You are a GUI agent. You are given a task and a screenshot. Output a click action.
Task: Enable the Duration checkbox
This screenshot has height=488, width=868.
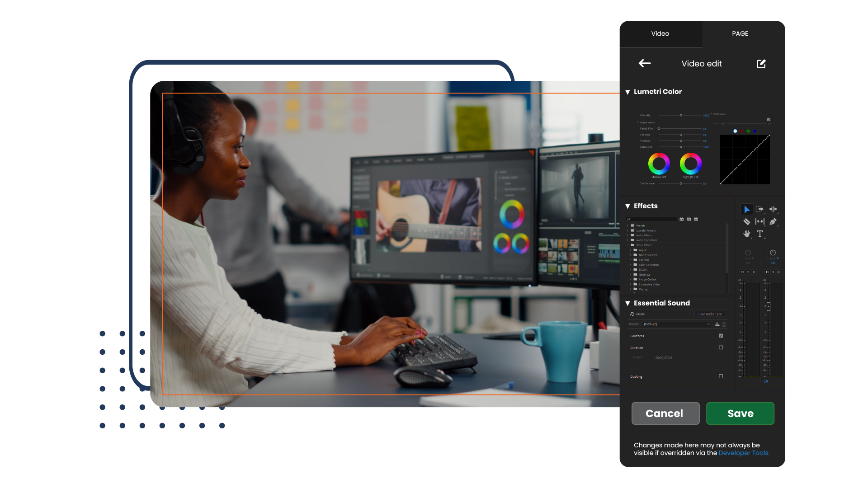click(x=721, y=347)
